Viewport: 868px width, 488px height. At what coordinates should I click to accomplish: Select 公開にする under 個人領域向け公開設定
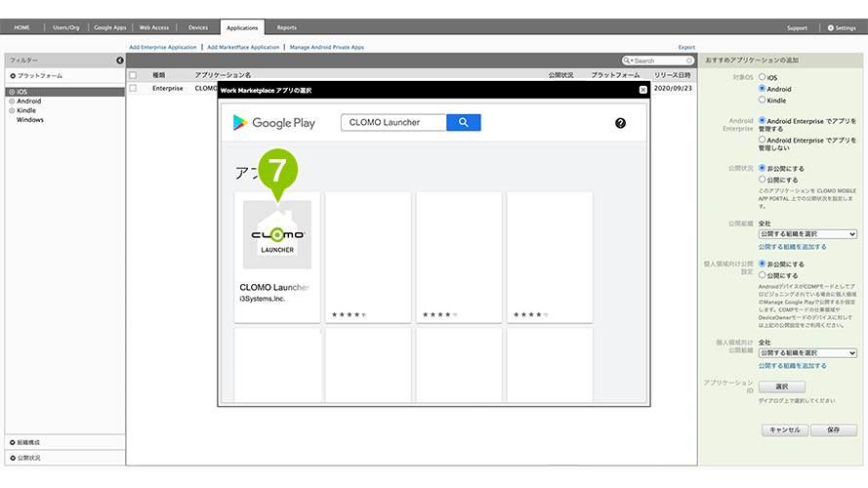pos(763,275)
